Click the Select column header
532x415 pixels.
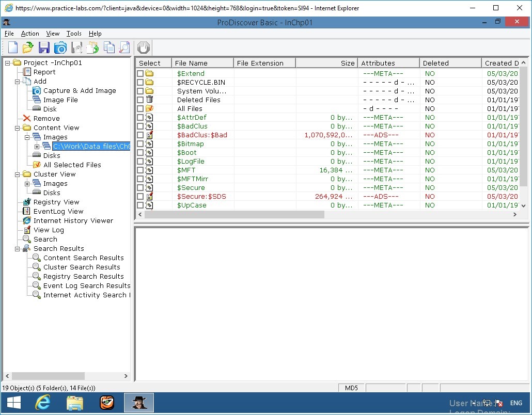(x=154, y=63)
